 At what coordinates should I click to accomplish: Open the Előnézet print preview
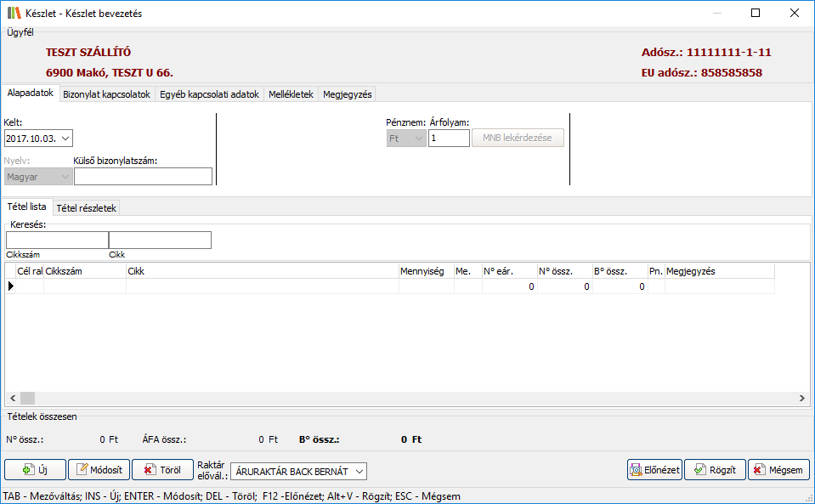[654, 470]
